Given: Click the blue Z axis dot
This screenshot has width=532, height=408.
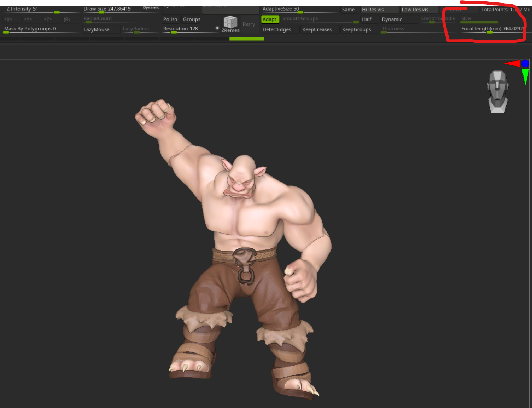Looking at the screenshot, I should pos(525,64).
